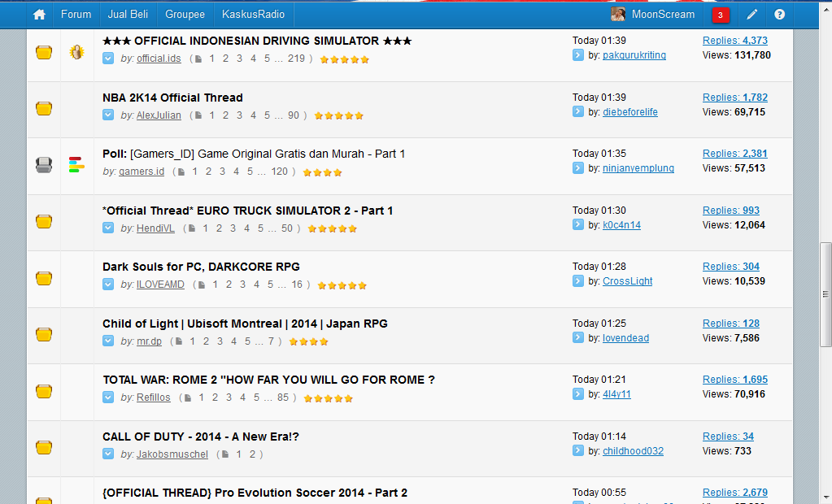This screenshot has height=504, width=832.
Task: Jump to last post arrow by k0c4n14
Action: tap(578, 224)
